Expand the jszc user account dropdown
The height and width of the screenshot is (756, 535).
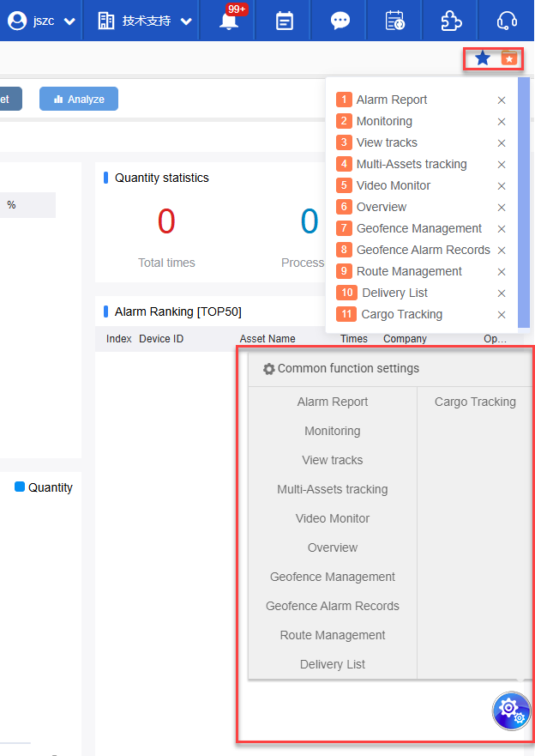(41, 21)
